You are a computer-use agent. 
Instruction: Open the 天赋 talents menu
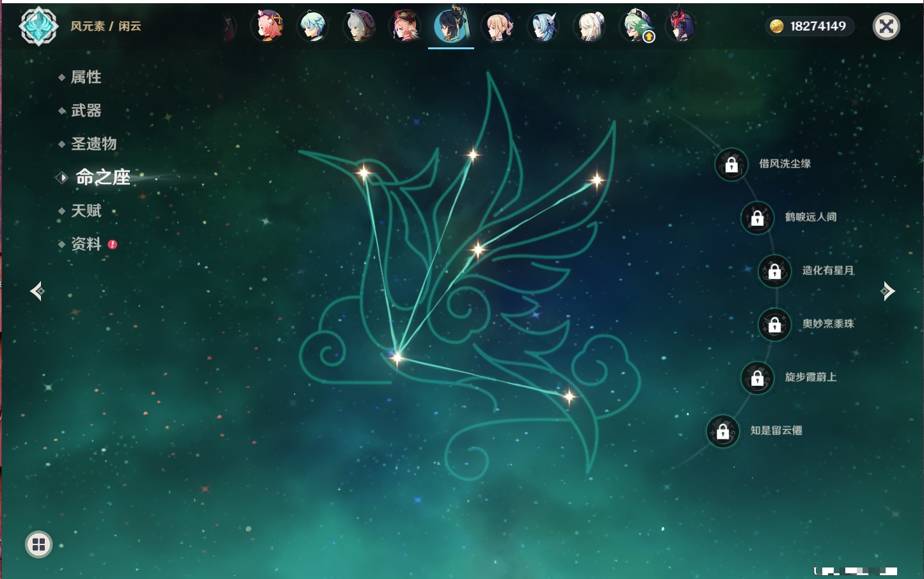[86, 210]
